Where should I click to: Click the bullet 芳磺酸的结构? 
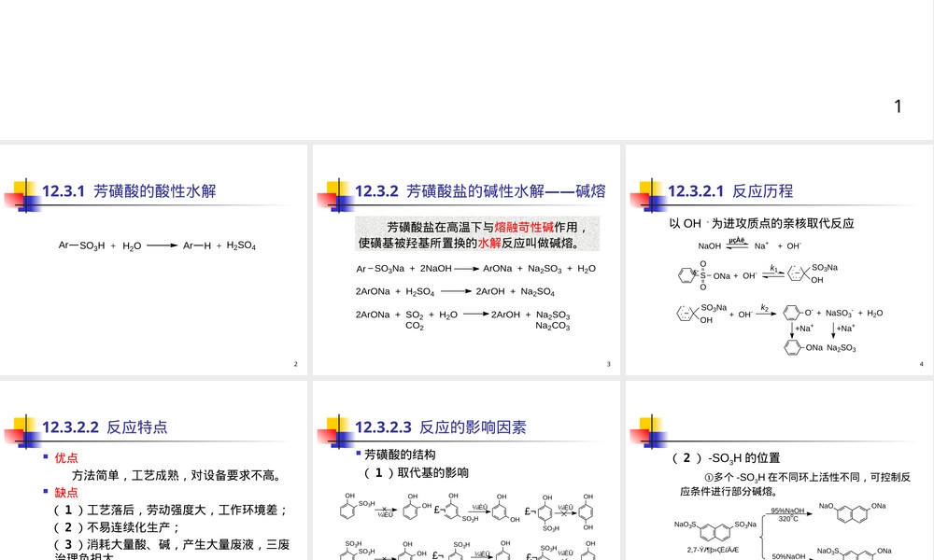400,455
